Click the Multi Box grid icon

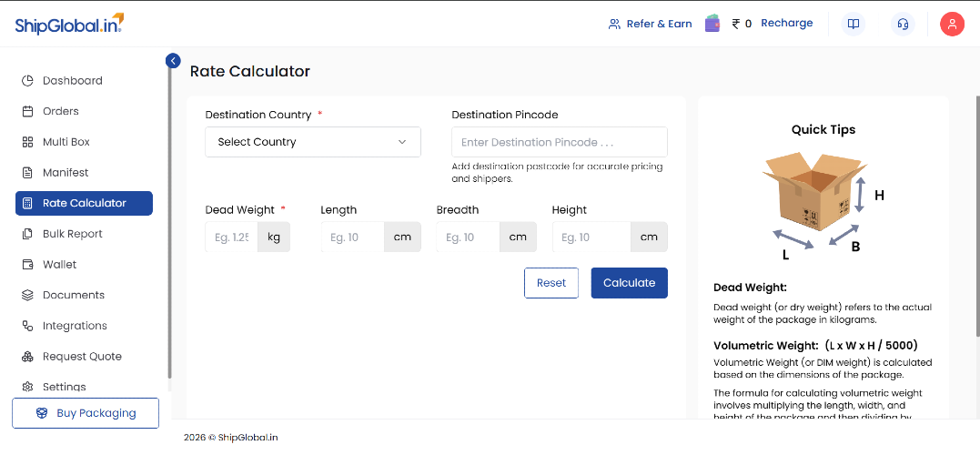27,142
